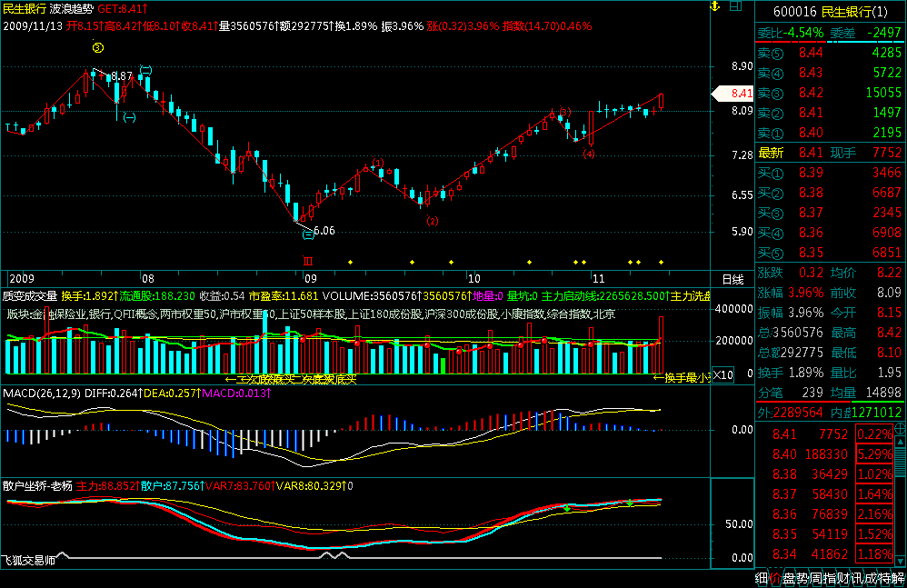The height and width of the screenshot is (588, 907).
Task: Click the 09 month label on the time axis
Action: (311, 279)
